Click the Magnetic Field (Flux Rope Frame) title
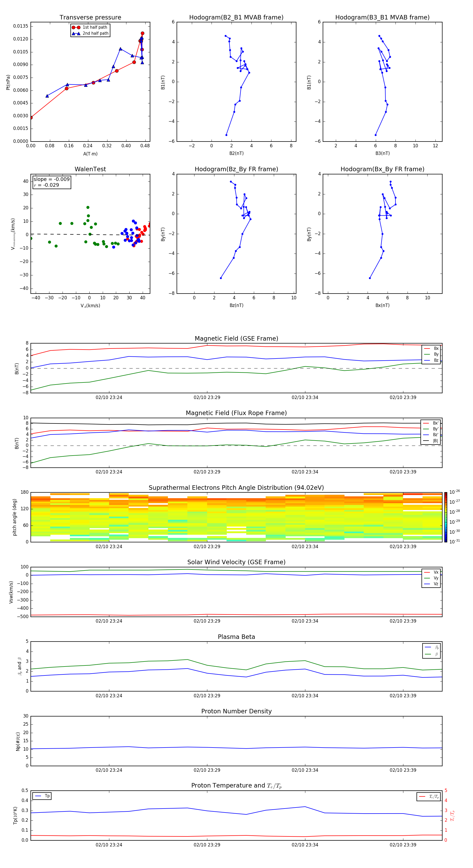Screen dimensions: 473x868 [236, 413]
